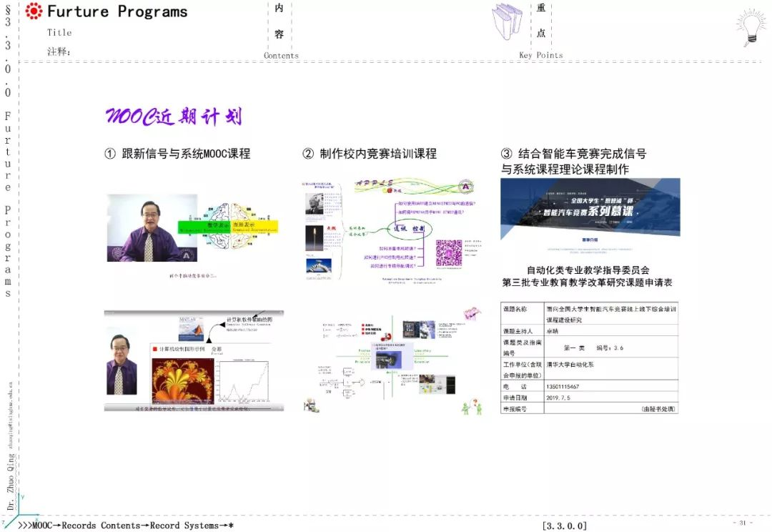The image size is (772, 532).
Task: Click the stacked books icon near Key Points
Action: click(508, 22)
